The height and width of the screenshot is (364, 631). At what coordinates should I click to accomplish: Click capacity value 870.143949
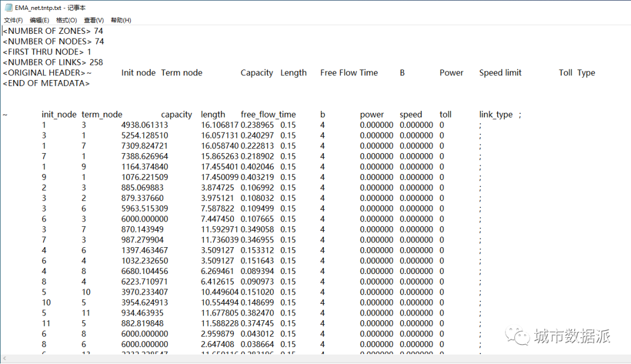coord(143,230)
